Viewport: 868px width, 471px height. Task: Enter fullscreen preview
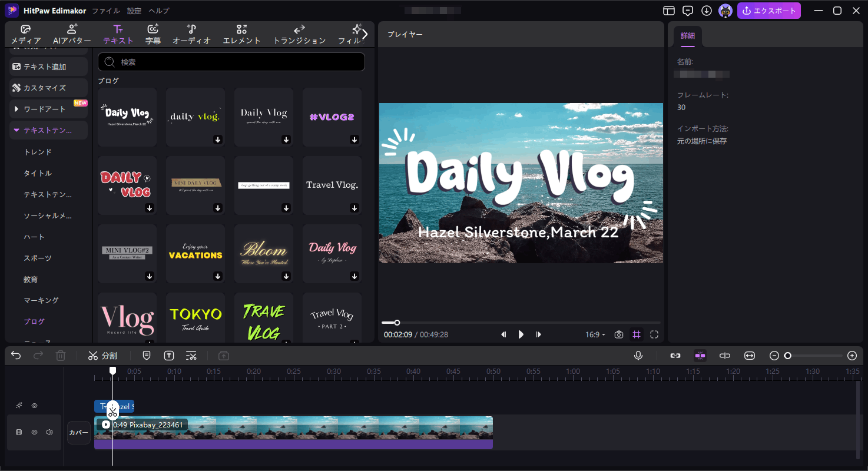[654, 334]
